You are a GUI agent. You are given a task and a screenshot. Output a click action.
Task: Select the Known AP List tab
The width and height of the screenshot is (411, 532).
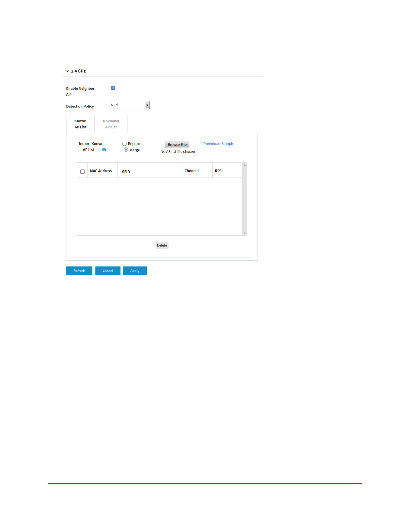click(x=80, y=124)
